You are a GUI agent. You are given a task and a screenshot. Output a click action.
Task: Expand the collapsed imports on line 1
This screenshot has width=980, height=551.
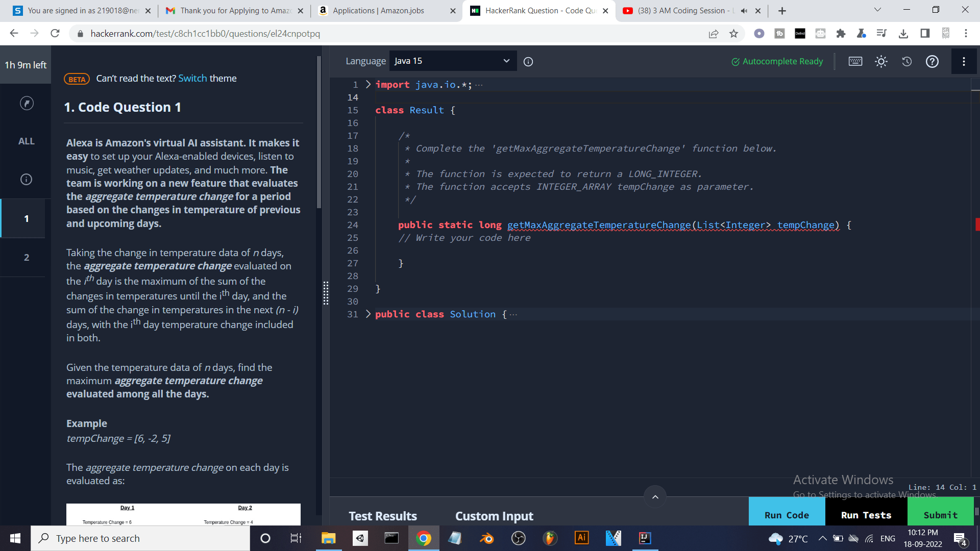tap(369, 84)
